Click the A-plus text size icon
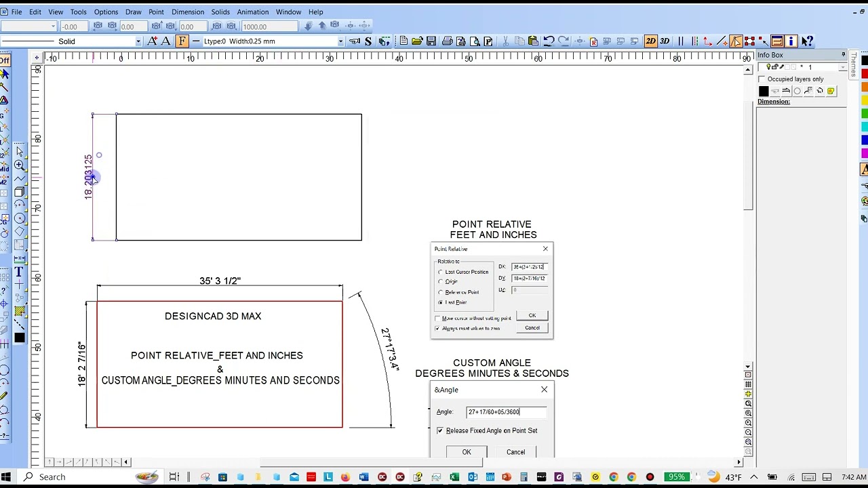 (x=153, y=41)
